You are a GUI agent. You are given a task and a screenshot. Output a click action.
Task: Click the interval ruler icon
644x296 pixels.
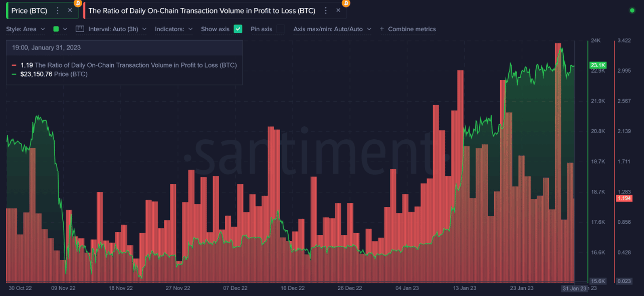pyautogui.click(x=80, y=29)
